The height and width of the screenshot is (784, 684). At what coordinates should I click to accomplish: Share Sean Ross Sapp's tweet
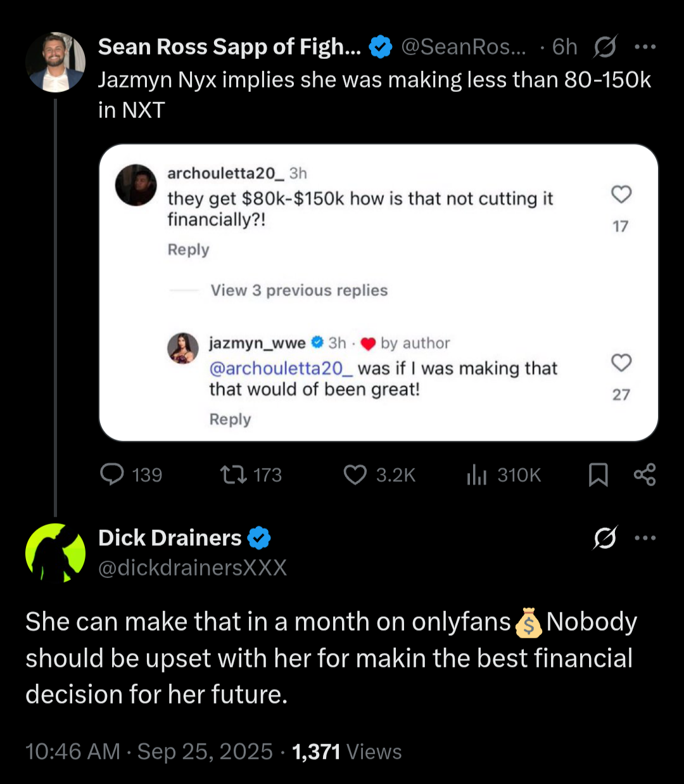[645, 474]
